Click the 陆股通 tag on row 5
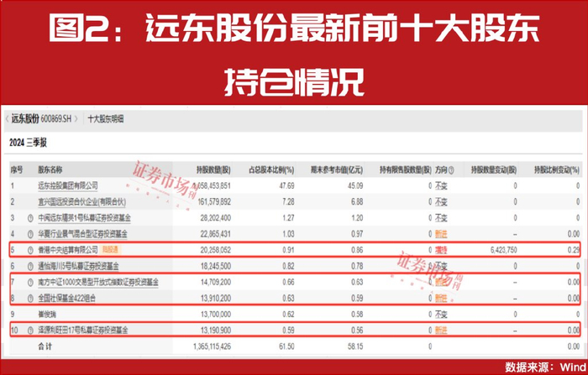The width and height of the screenshot is (588, 375). (x=111, y=249)
